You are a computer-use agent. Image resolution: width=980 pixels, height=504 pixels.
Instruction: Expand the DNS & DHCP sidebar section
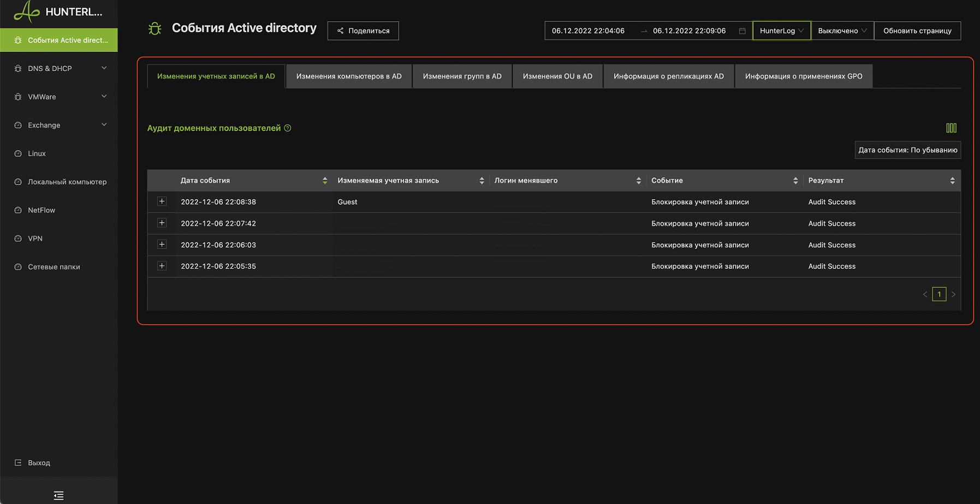click(x=59, y=68)
